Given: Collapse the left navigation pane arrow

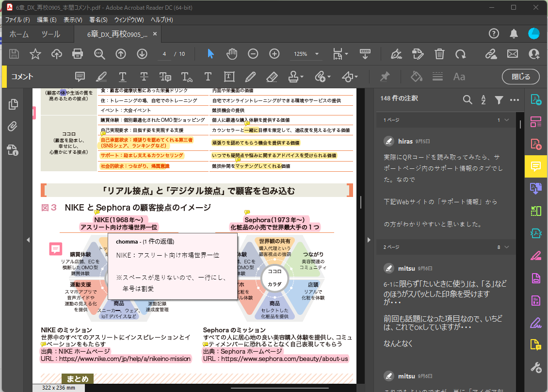Looking at the screenshot, I should click(x=28, y=240).
